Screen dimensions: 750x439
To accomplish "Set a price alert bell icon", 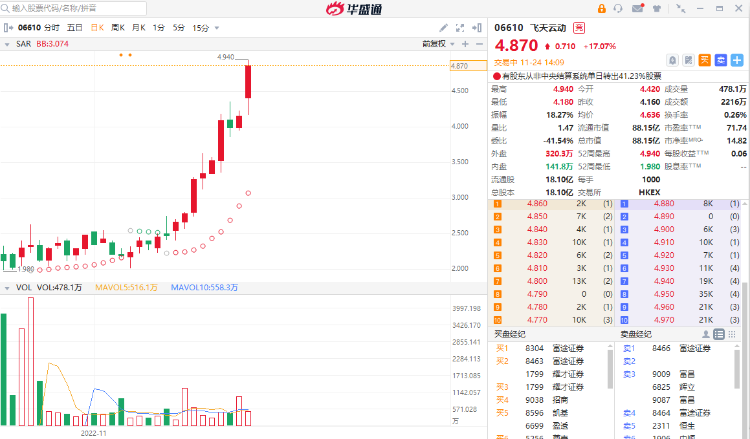I will pos(673,60).
